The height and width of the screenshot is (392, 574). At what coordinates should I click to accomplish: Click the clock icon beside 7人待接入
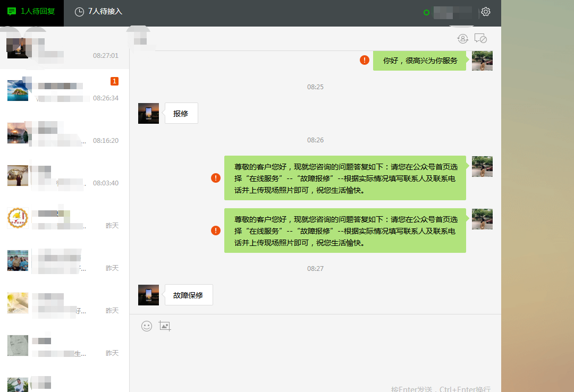[80, 11]
